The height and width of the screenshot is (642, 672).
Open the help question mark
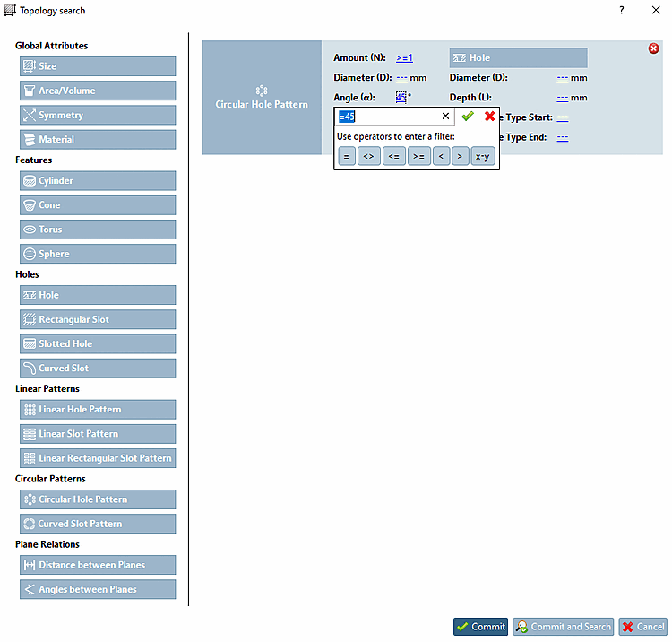(622, 10)
